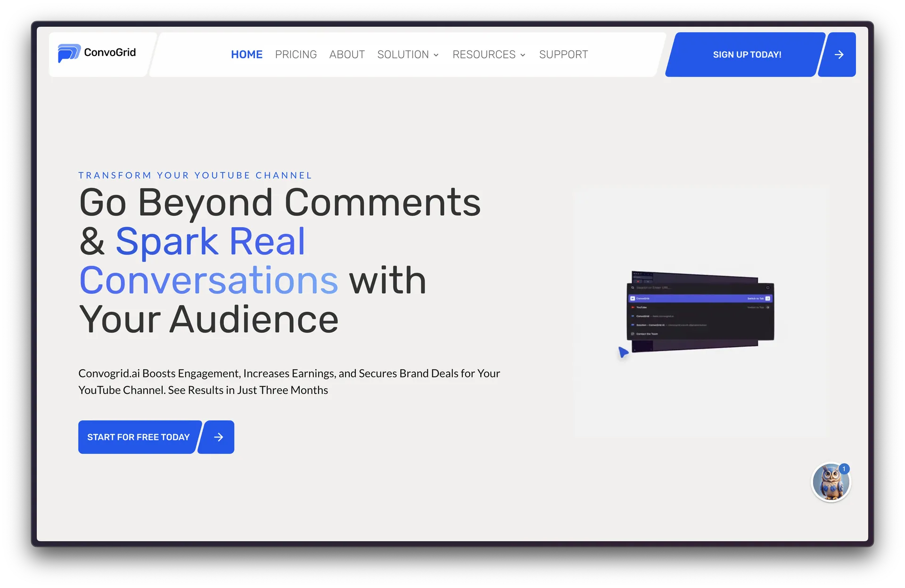Screen dimensions: 905x588
Task: Click the 'Transform Your YouTube Channel' tagline
Action: [195, 175]
